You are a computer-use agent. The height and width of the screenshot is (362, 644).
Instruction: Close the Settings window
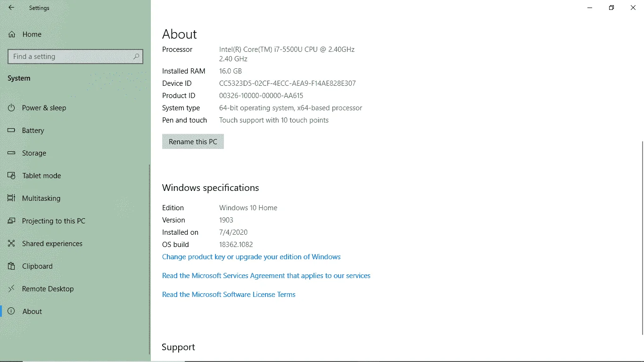tap(633, 8)
